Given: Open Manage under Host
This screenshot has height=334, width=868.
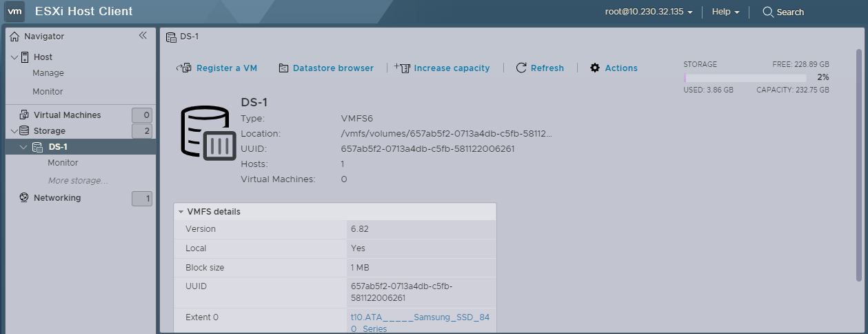Looking at the screenshot, I should (x=48, y=73).
